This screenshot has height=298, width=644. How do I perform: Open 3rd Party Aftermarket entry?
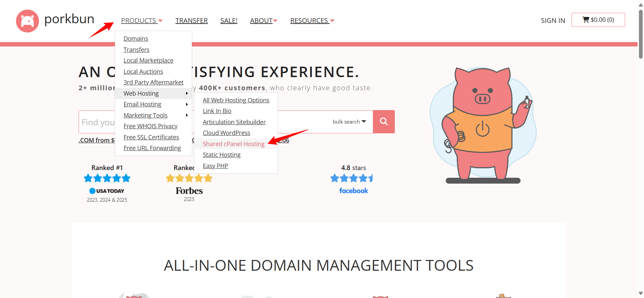point(153,82)
